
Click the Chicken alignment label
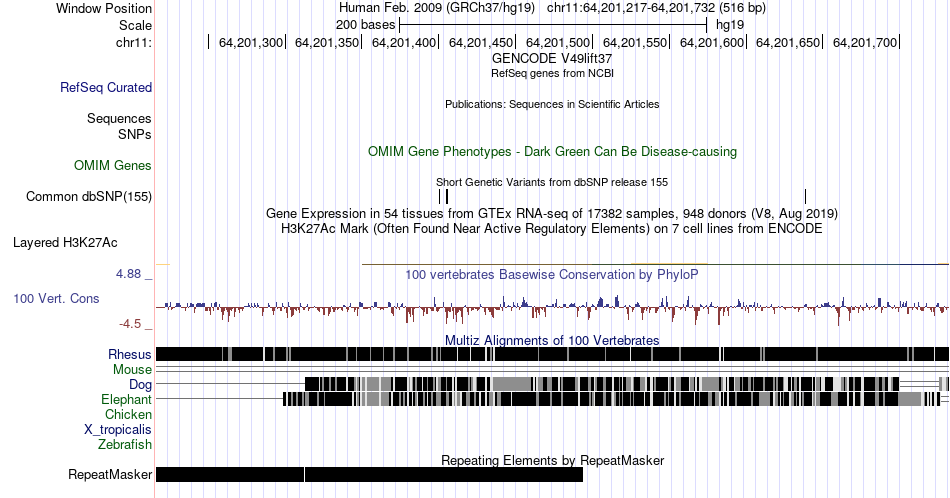[x=128, y=414]
